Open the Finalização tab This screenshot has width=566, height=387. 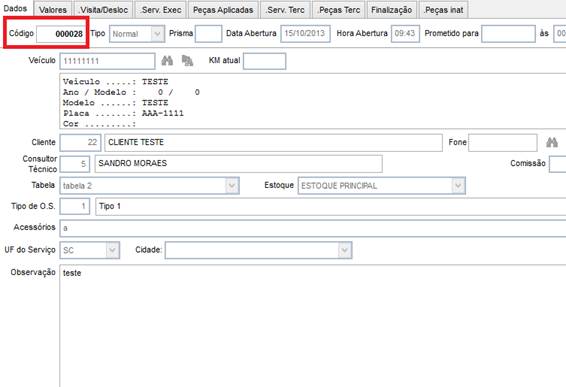392,10
